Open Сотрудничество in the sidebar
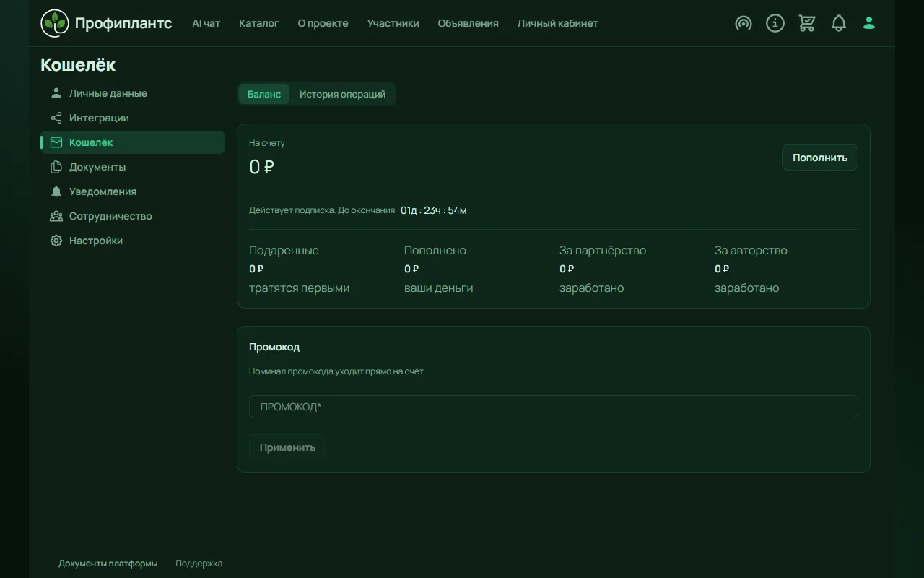The image size is (924, 578). click(x=133, y=216)
